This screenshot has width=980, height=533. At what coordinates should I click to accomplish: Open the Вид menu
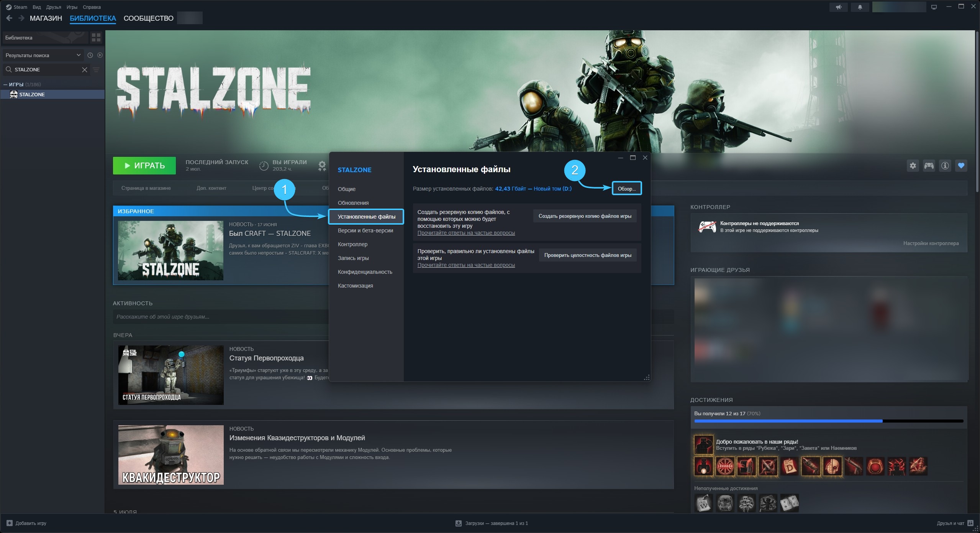[x=36, y=7]
